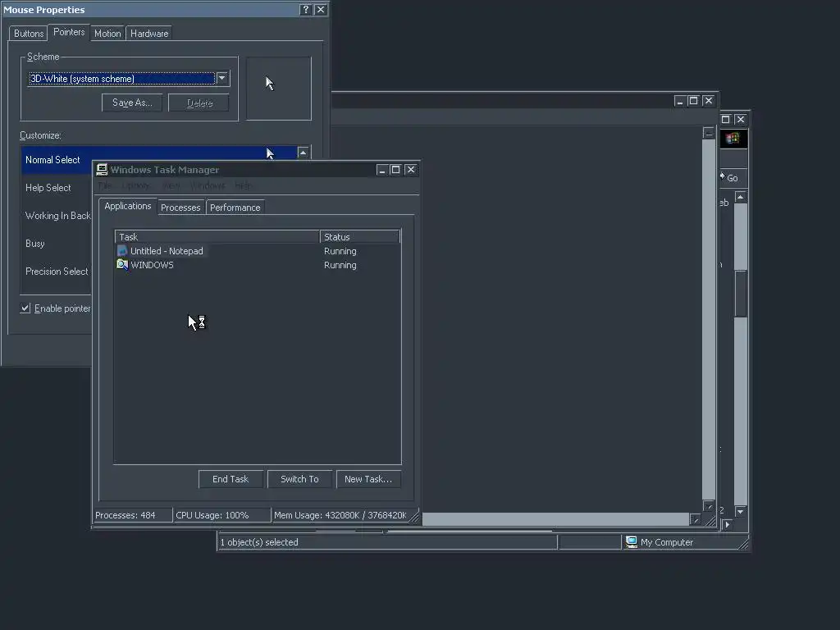Select the WINDOWS task row
Viewport: 840px width, 630px height.
click(257, 265)
